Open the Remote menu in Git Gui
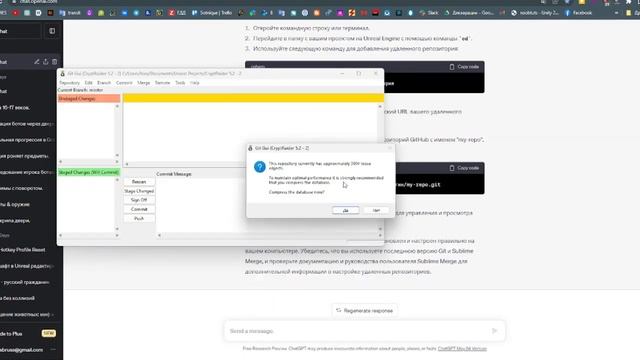This screenshot has width=640, height=360. click(162, 83)
